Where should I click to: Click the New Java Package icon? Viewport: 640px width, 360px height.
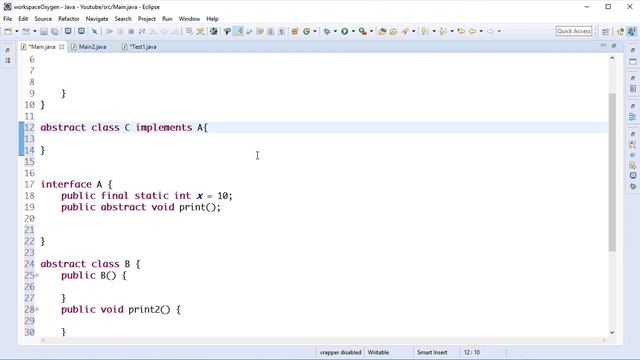click(295, 31)
